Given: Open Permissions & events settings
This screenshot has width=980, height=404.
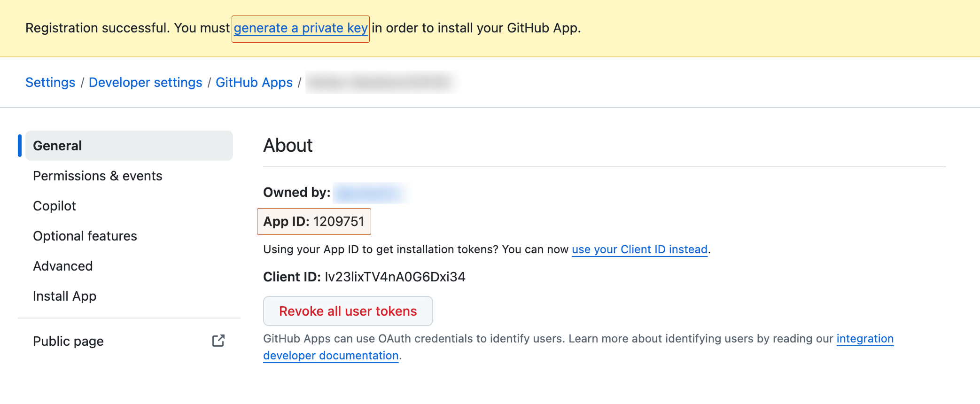Looking at the screenshot, I should tap(97, 176).
